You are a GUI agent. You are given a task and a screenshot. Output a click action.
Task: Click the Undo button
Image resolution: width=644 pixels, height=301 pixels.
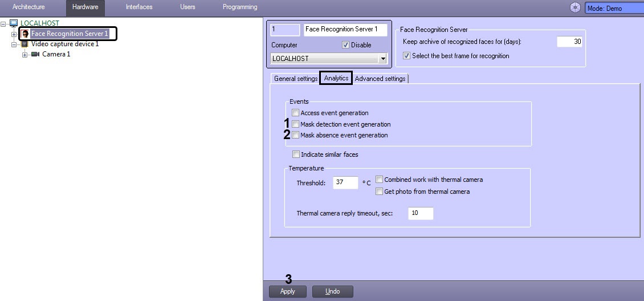pos(333,291)
